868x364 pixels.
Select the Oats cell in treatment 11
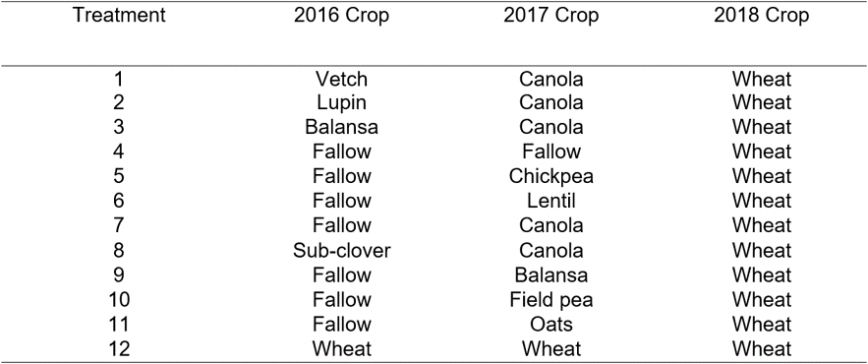coord(550,324)
